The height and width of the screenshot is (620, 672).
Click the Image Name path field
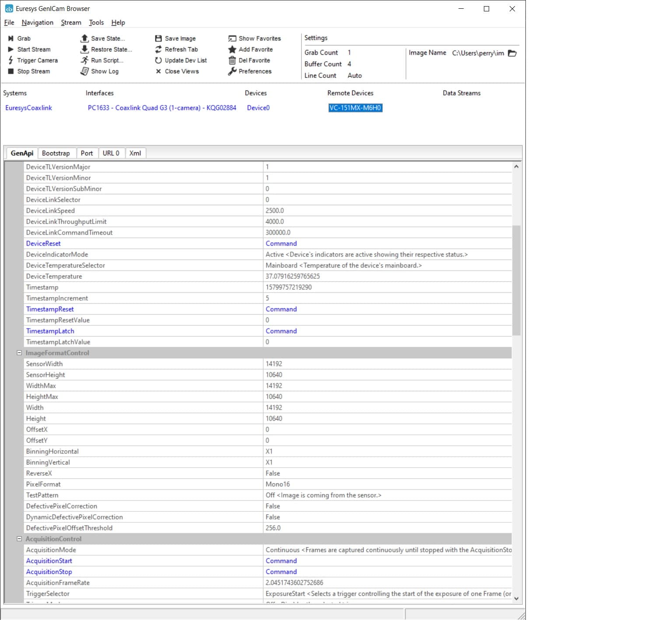point(478,53)
